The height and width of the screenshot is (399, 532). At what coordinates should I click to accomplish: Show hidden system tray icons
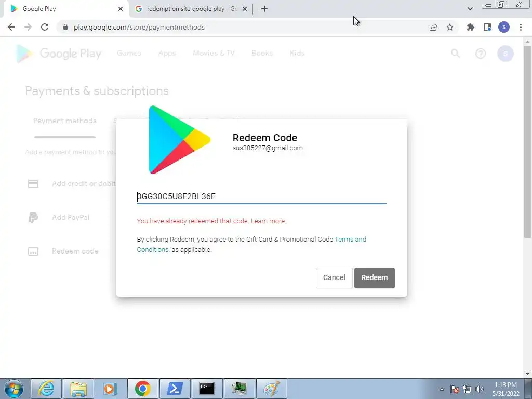[x=442, y=389]
